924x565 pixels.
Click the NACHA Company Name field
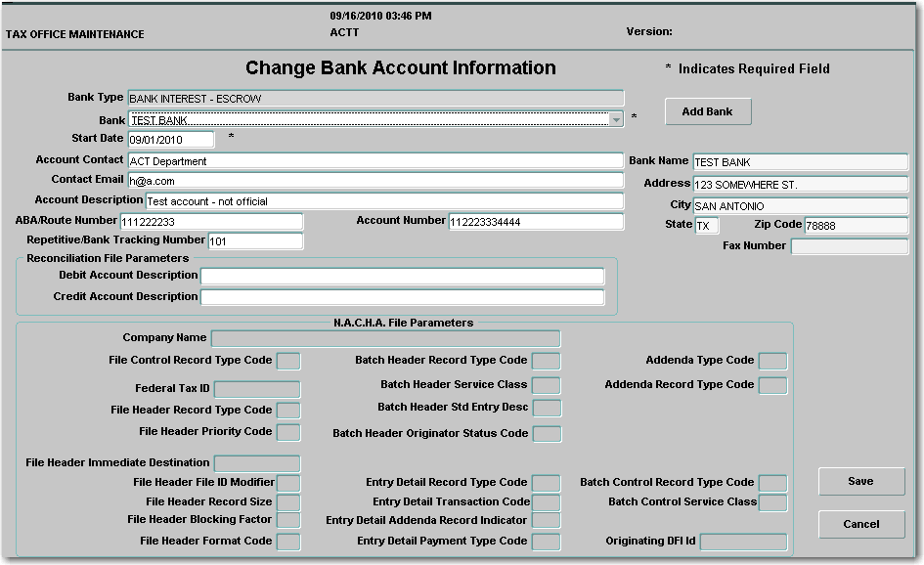coord(385,339)
